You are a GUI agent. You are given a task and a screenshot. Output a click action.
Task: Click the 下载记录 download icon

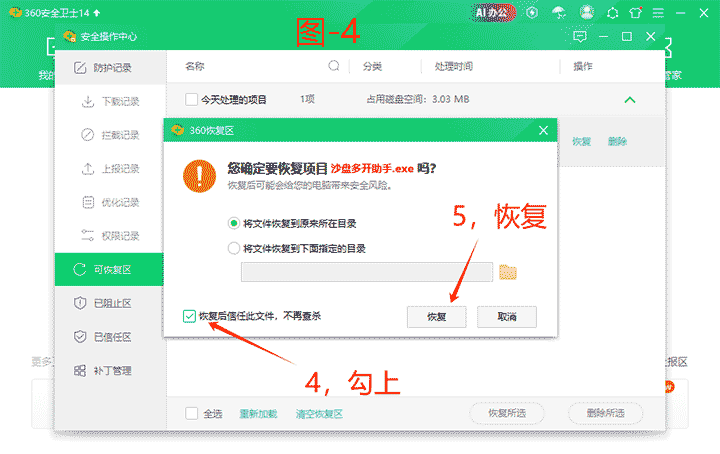click(88, 101)
